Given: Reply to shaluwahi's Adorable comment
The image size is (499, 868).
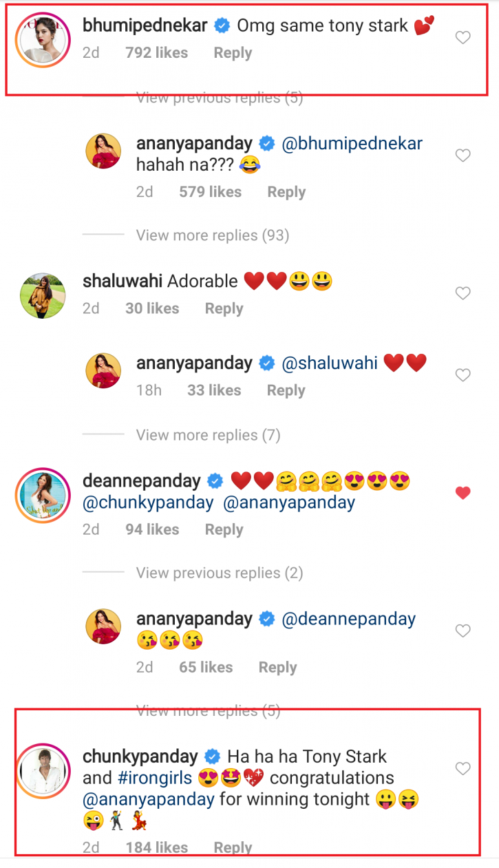Looking at the screenshot, I should (224, 308).
